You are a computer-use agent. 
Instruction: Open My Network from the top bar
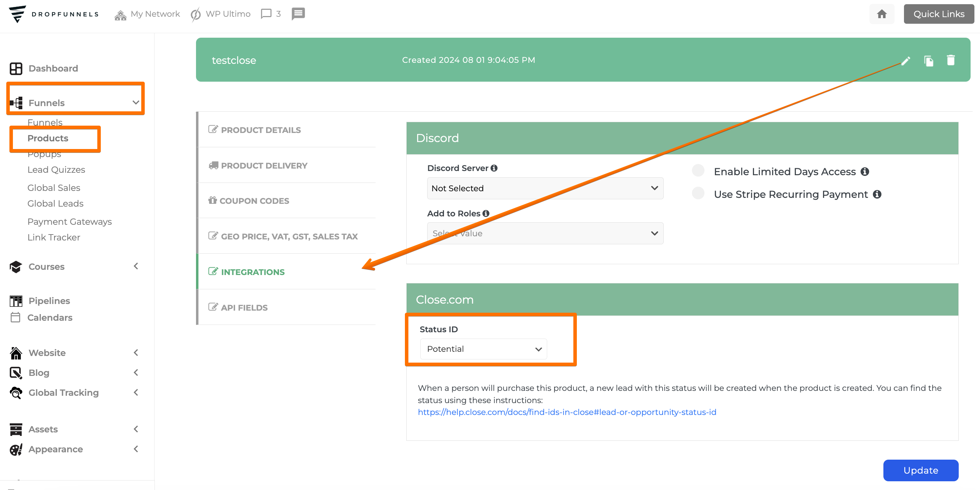[147, 14]
